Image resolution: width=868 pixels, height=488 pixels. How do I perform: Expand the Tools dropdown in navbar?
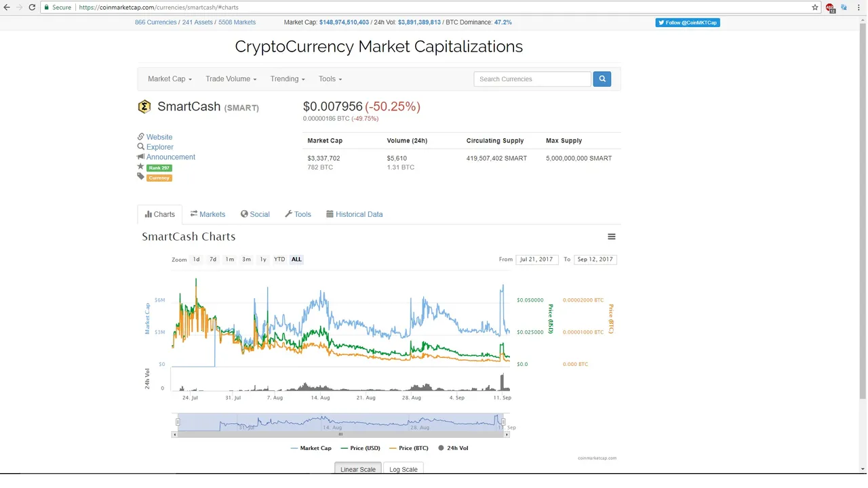(330, 79)
